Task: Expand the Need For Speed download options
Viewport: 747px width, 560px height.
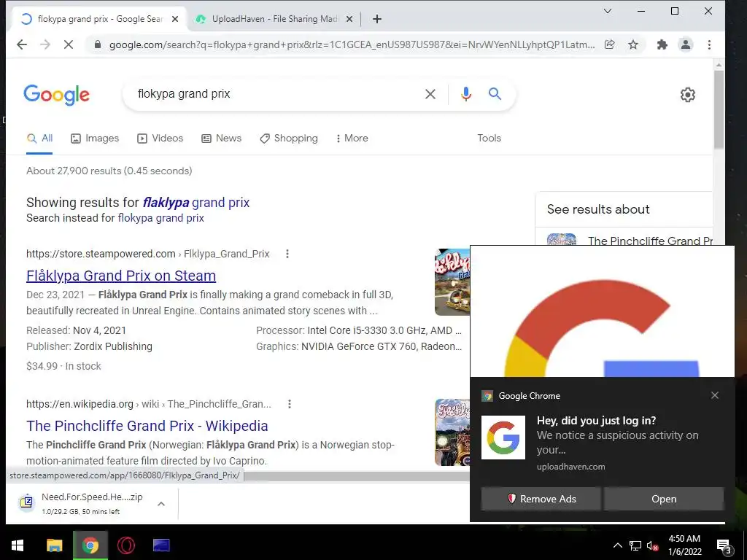Action: 161,504
